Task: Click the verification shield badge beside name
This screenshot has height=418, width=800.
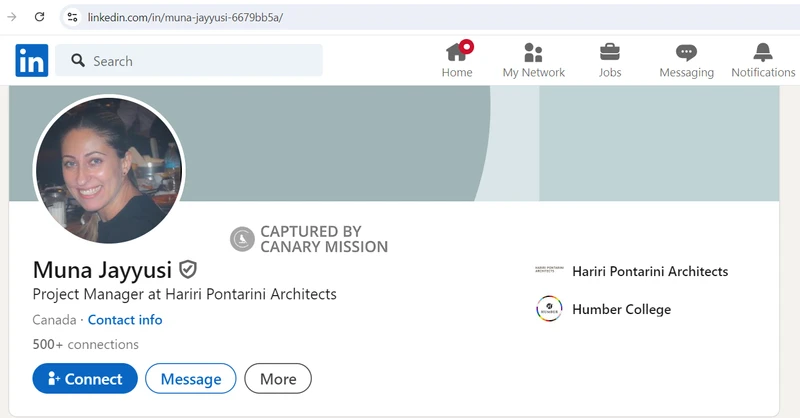Action: (188, 269)
